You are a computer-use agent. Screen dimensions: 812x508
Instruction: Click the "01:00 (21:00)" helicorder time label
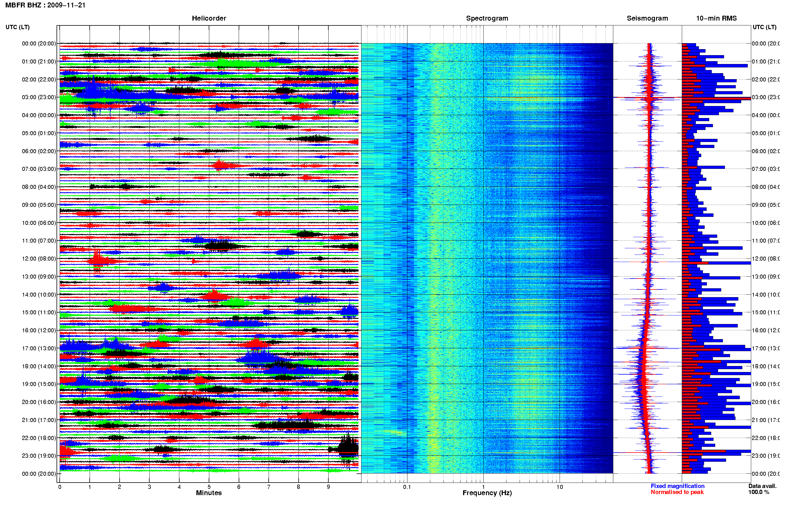(39, 61)
